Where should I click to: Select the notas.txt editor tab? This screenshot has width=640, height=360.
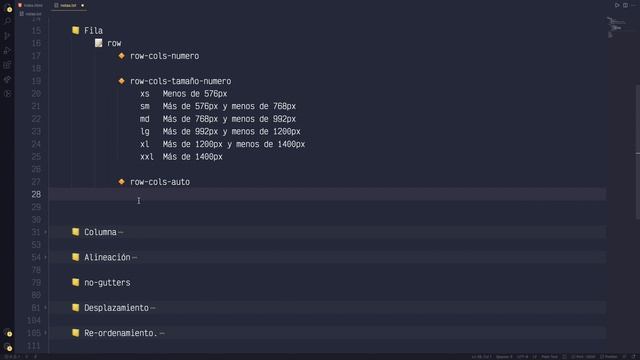68,5
